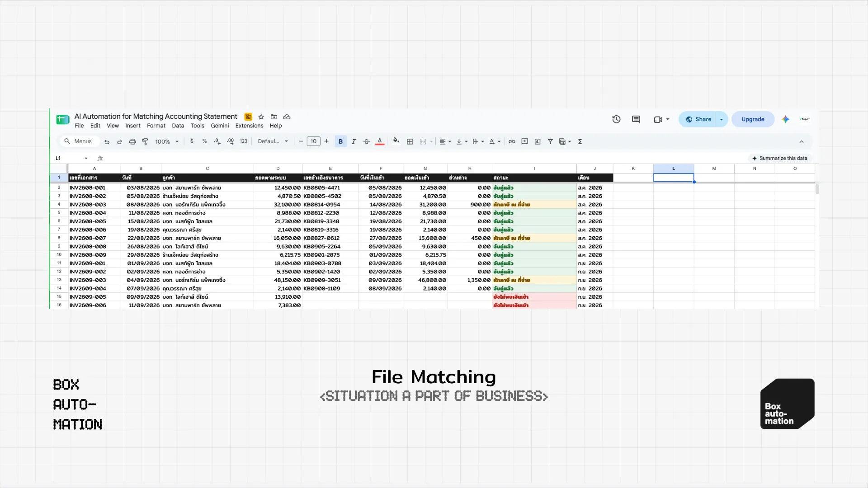
Task: Activate the paint format tool
Action: (x=145, y=141)
